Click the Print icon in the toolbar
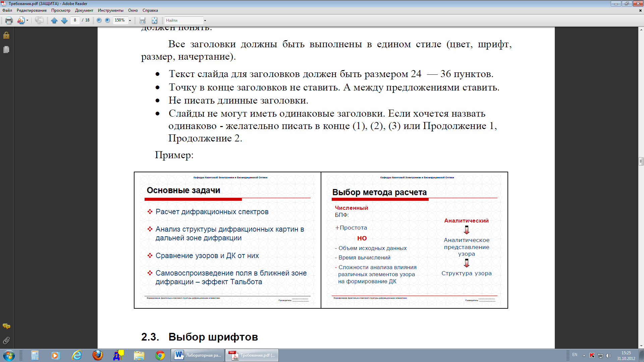Image resolution: width=644 pixels, height=362 pixels. (9, 20)
